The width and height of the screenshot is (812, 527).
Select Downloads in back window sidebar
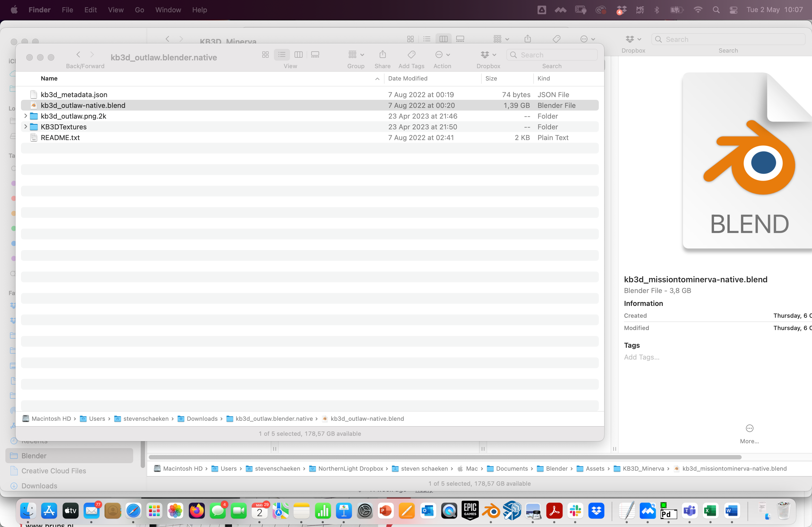pos(69,486)
